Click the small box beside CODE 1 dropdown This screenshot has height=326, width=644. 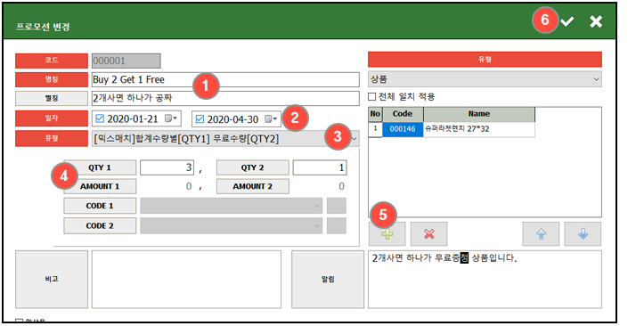pos(337,206)
